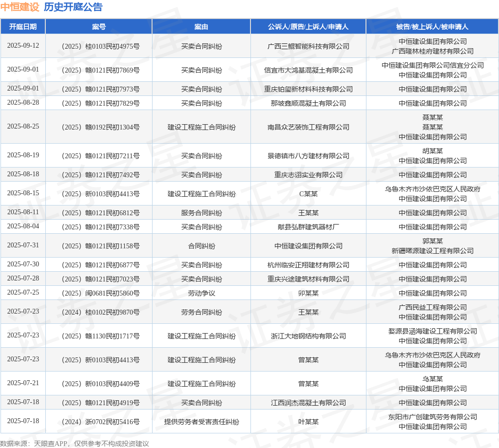Click case cause 劳务合同纠纷
The height and width of the screenshot is (448, 499).
(201, 312)
